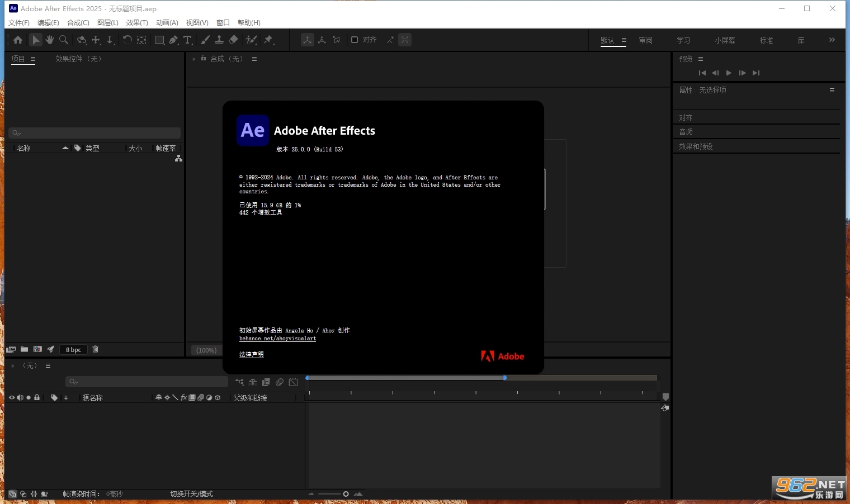Click the timeline layer search field
This screenshot has width=850, height=504.
point(147,382)
